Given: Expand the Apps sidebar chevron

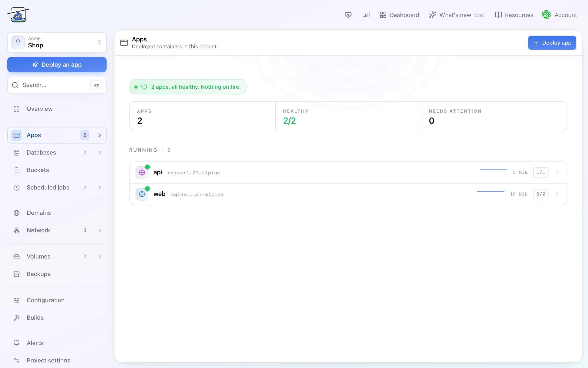Looking at the screenshot, I should (99, 135).
